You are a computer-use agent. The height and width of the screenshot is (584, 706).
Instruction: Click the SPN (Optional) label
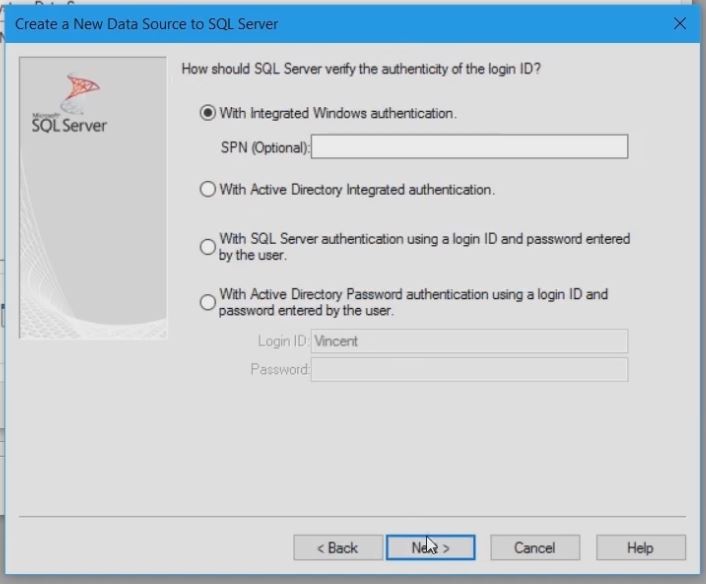point(265,148)
